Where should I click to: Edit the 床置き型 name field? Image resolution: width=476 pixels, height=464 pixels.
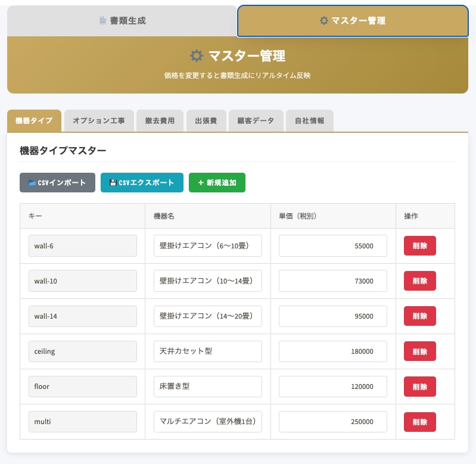point(208,387)
